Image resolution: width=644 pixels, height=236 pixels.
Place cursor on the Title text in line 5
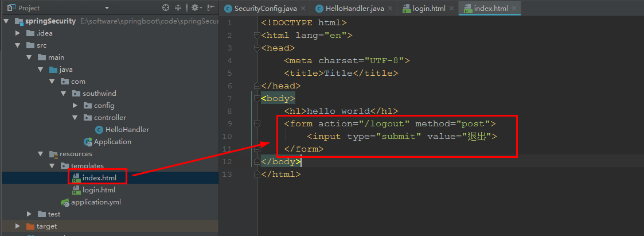pyautogui.click(x=338, y=73)
